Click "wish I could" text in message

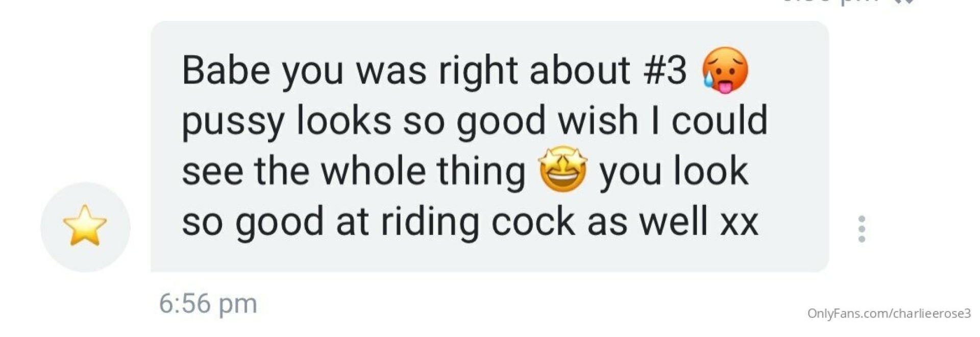(663, 120)
